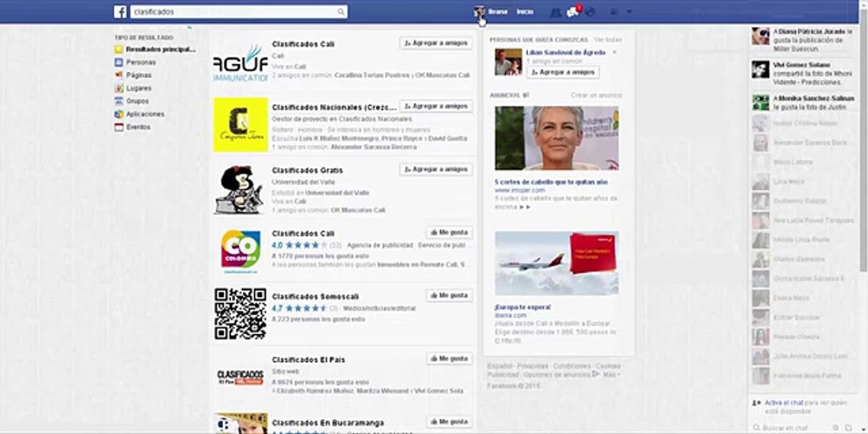Like the Clasificados Cali page rated 4.0
The width and height of the screenshot is (868, 434).
pyautogui.click(x=449, y=233)
